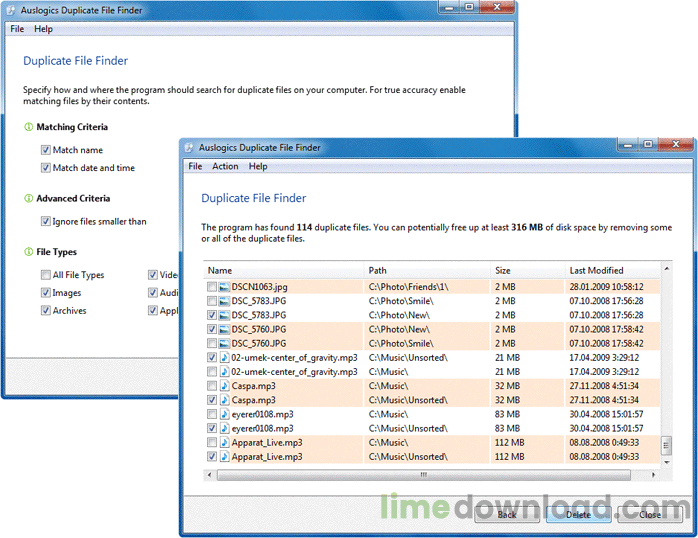Check DSC_5760.JPG in C:\Photo\Smile\

(212, 344)
